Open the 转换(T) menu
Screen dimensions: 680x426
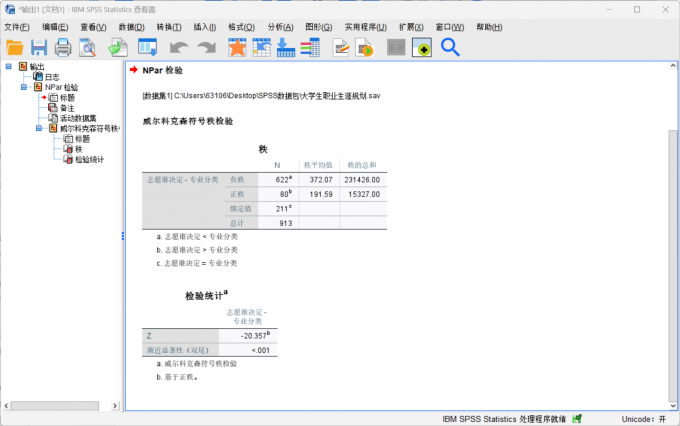click(169, 27)
